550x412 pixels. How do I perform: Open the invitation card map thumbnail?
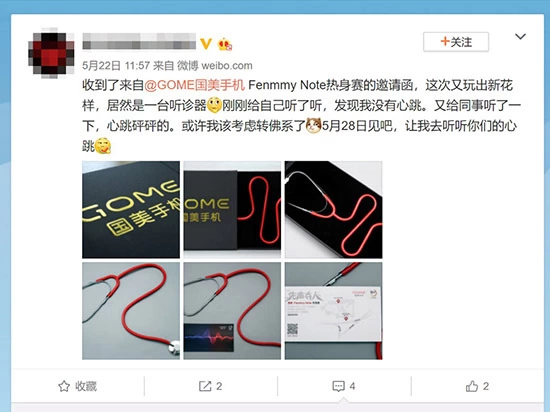[x=334, y=311]
